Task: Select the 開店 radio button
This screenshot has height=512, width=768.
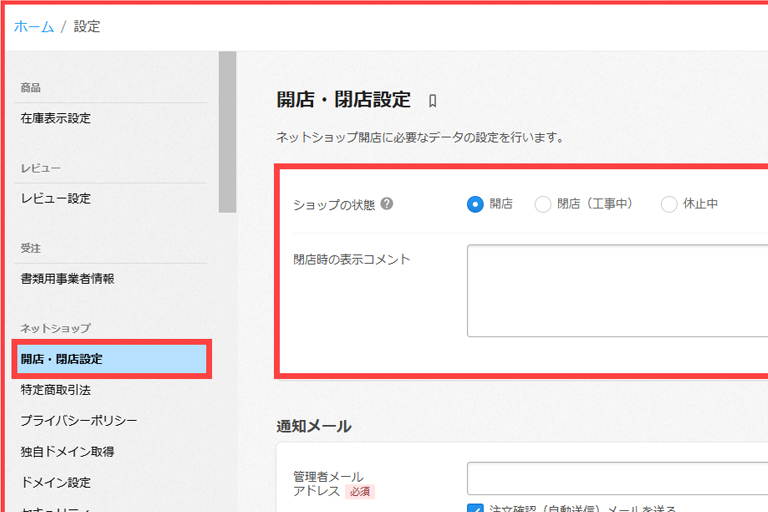Action: pos(475,204)
